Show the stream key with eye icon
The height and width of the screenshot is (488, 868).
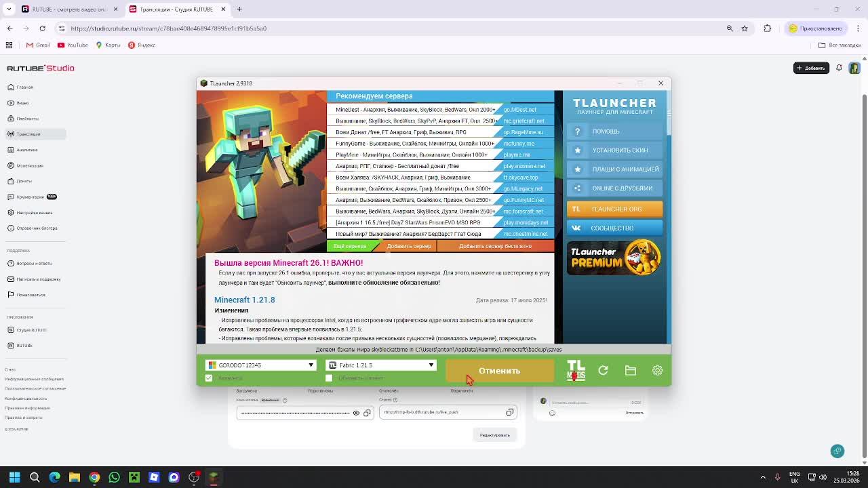click(x=356, y=413)
